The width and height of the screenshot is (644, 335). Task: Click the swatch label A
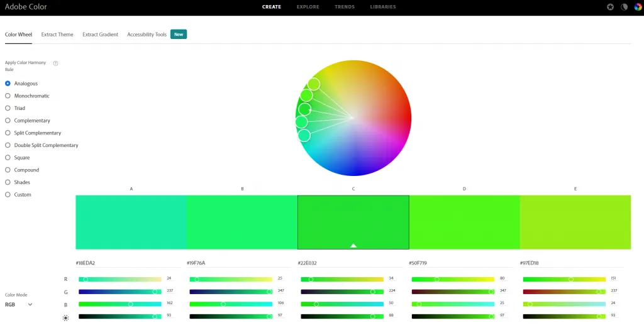pos(131,189)
